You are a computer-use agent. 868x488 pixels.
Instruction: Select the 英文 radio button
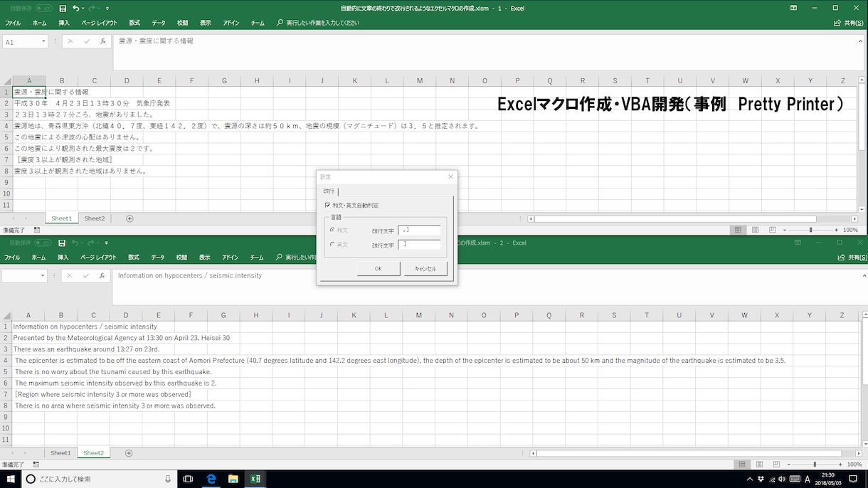coord(332,244)
